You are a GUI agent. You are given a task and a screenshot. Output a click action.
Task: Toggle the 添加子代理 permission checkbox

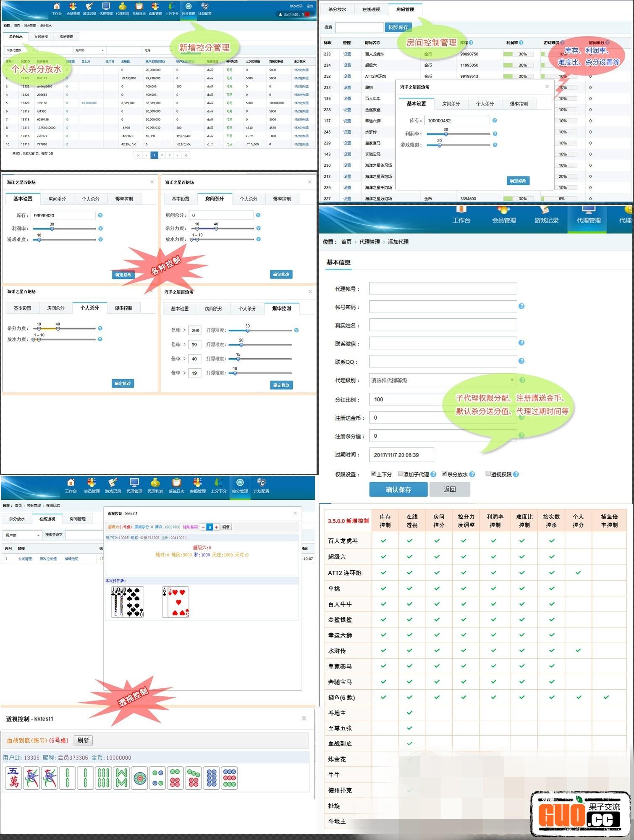401,474
